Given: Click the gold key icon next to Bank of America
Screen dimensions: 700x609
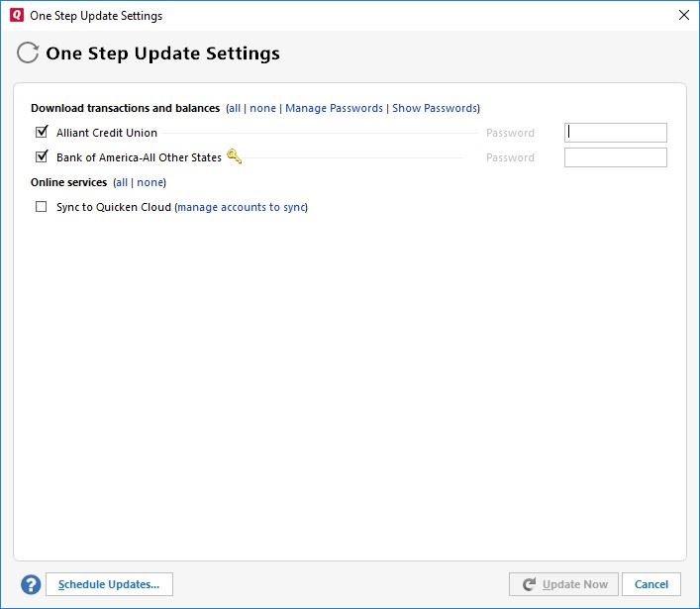Looking at the screenshot, I should [235, 156].
